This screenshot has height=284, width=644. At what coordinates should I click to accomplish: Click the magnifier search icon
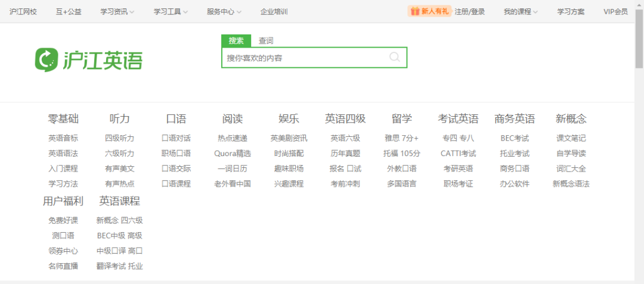pos(394,57)
